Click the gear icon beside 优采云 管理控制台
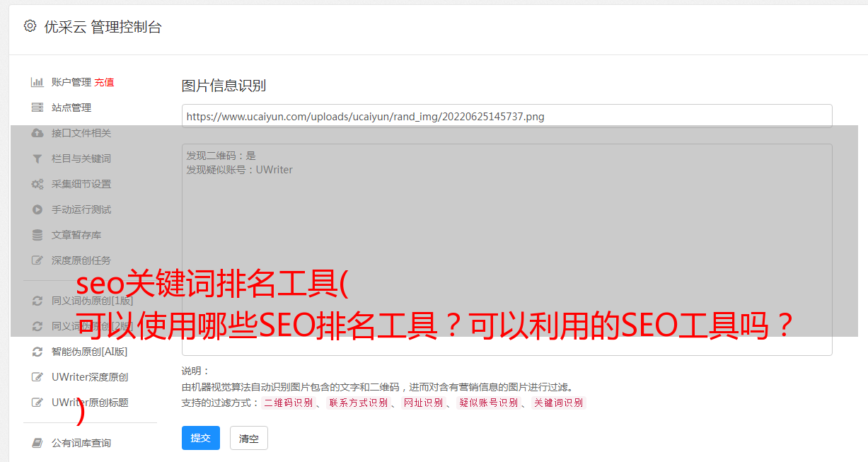This screenshot has width=868, height=462. (30, 26)
